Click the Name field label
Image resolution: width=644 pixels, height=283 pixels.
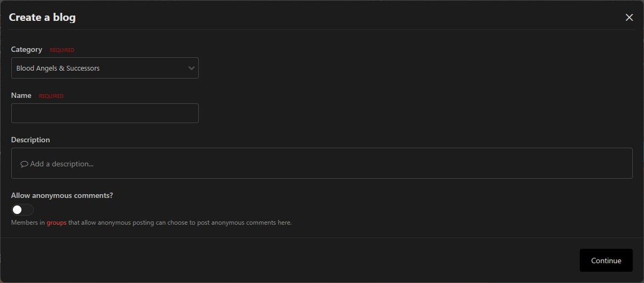click(21, 96)
